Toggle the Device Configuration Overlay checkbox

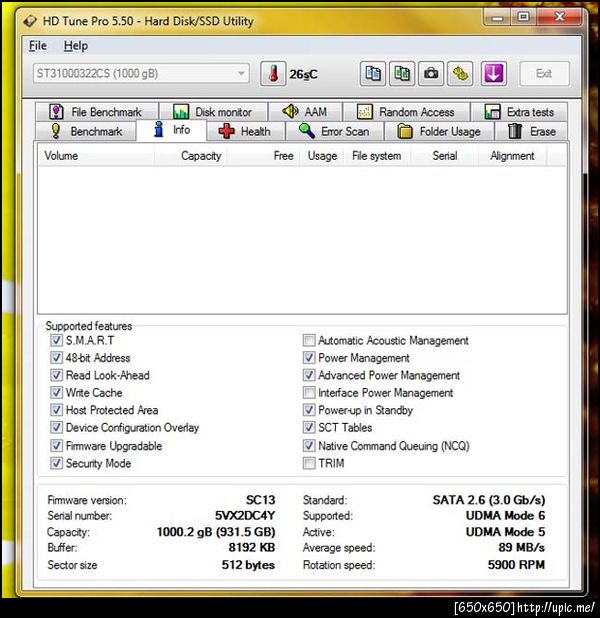(56, 427)
